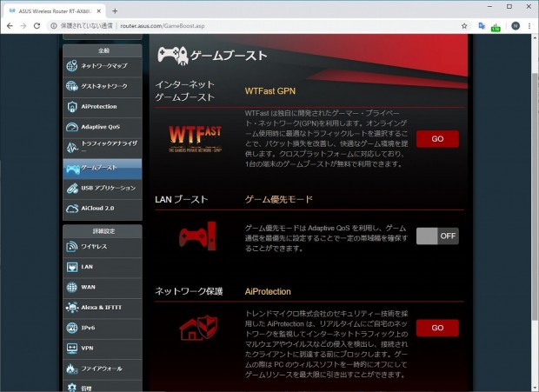Viewport: 539px width, 392px height.
Task: Click the ASUS Wireless Router browser tab
Action: click(x=55, y=11)
